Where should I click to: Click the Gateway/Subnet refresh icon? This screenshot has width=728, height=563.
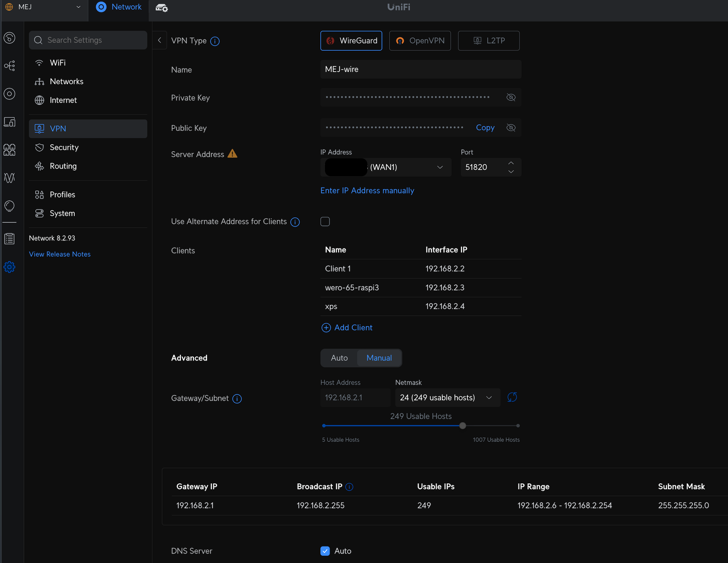[x=512, y=397]
